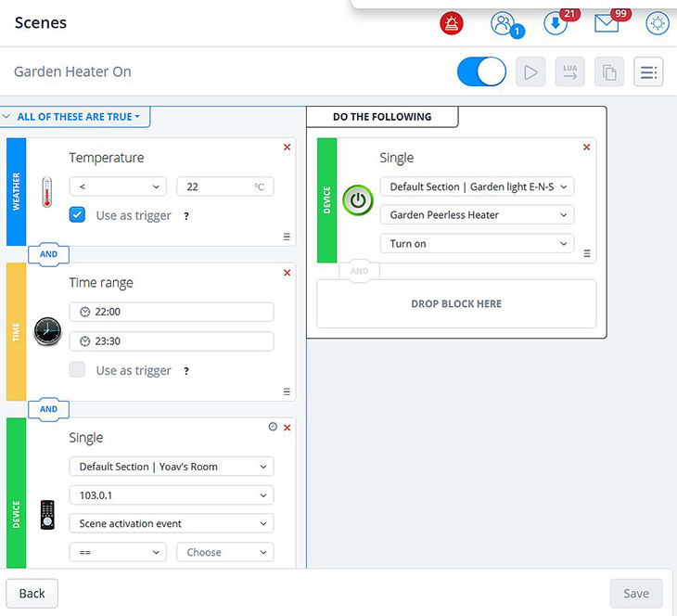Remove the Time range condition block

(x=287, y=273)
